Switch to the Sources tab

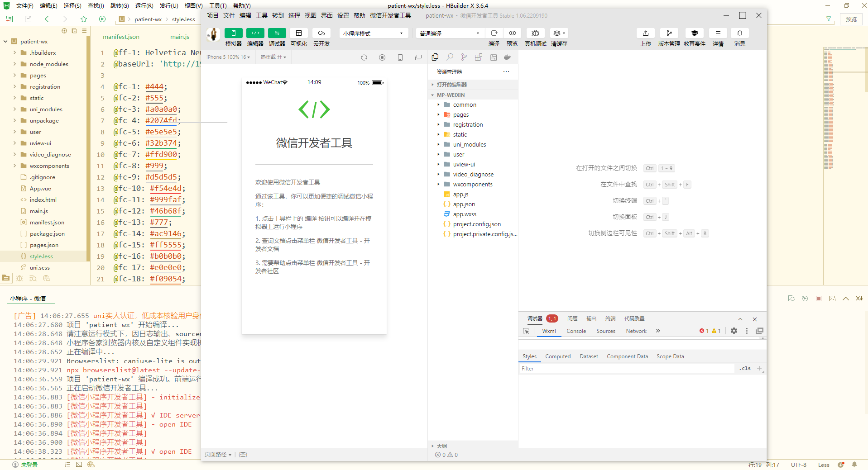(x=605, y=331)
